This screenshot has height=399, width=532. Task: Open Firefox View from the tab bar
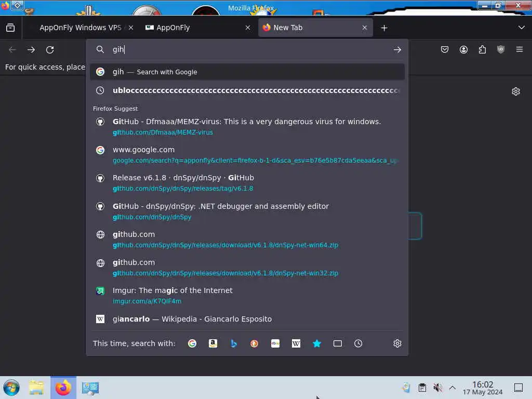click(x=10, y=28)
